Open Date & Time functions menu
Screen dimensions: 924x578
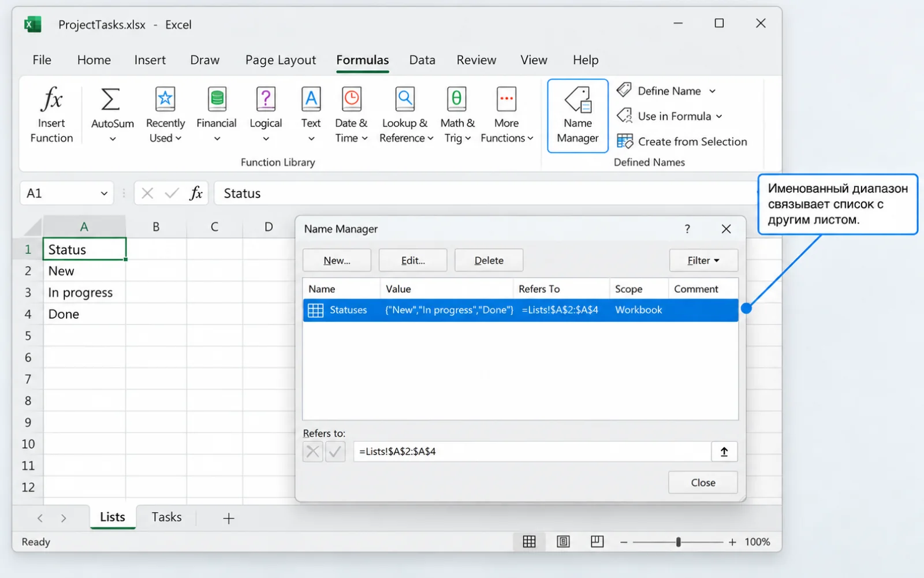pos(351,114)
